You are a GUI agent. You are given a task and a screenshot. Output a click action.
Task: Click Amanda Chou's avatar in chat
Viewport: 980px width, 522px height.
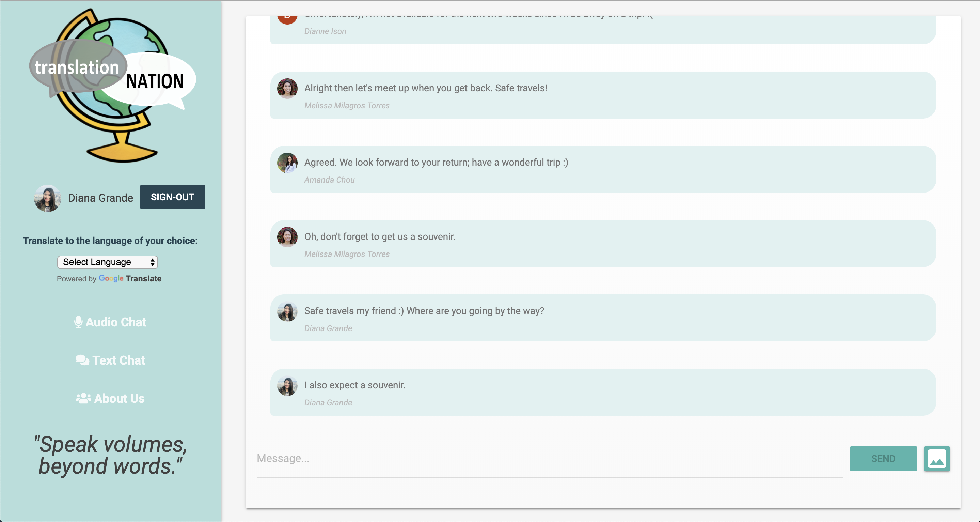[x=287, y=163]
